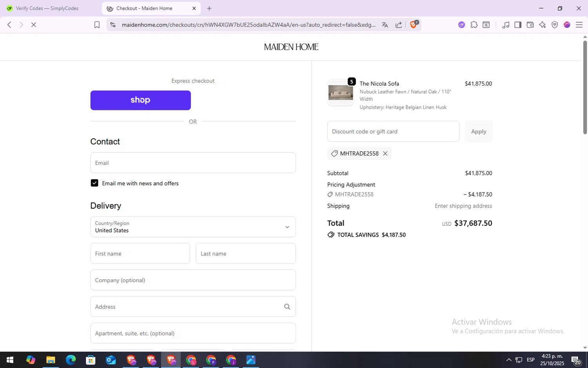
Task: Click the Email input field
Action: click(193, 163)
